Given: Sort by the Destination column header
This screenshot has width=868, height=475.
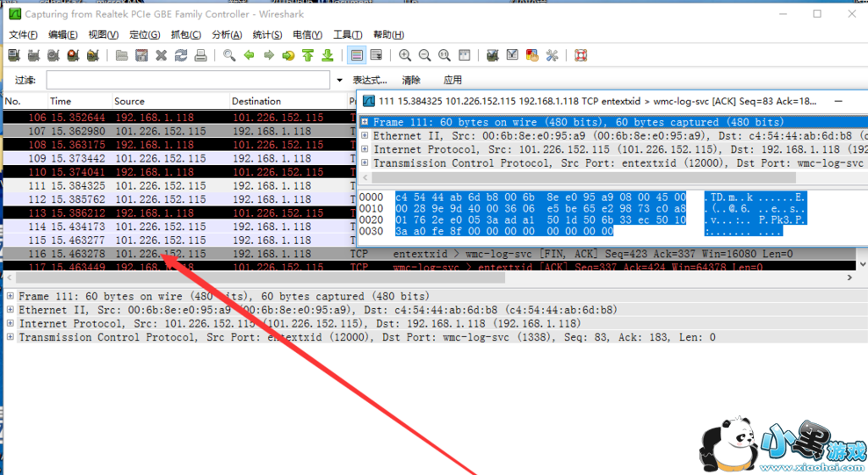Looking at the screenshot, I should pyautogui.click(x=288, y=101).
